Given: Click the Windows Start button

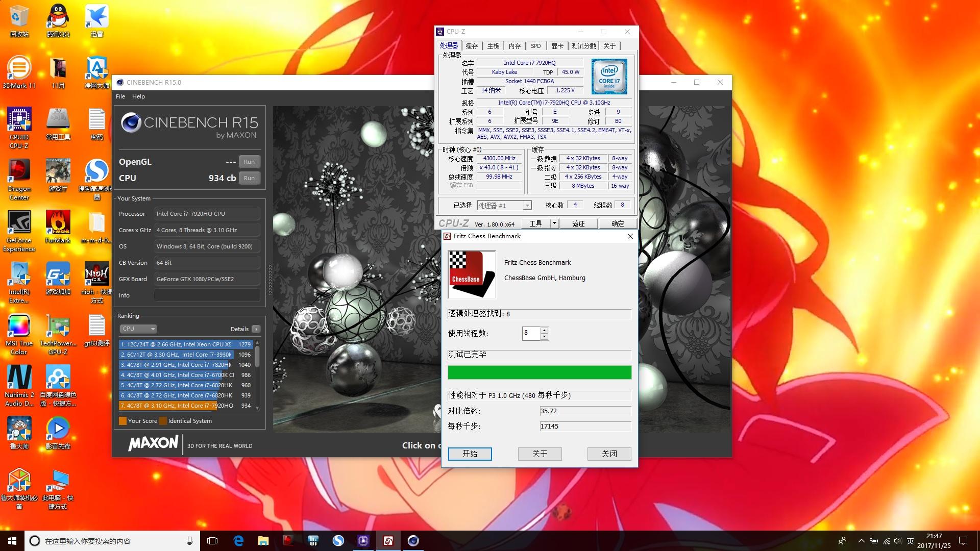Looking at the screenshot, I should click(12, 541).
